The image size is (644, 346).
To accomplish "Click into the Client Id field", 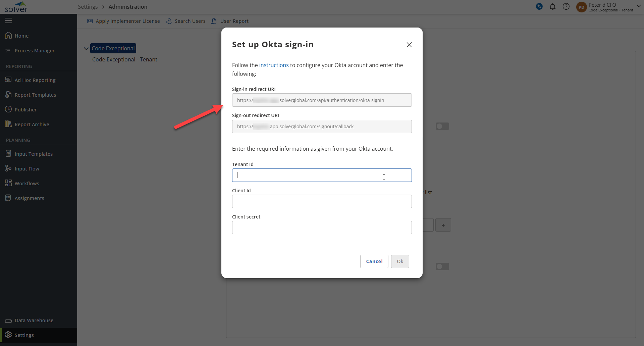I will click(322, 201).
